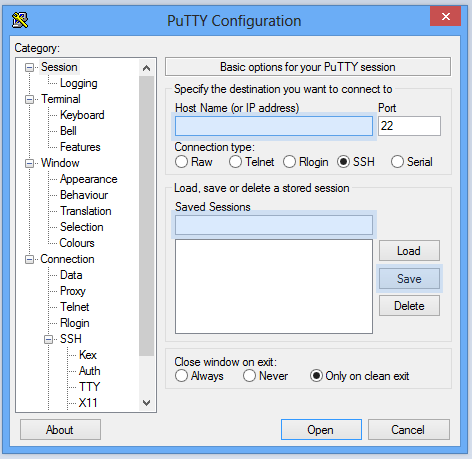Click the category tree scroll down arrow

[x=146, y=403]
